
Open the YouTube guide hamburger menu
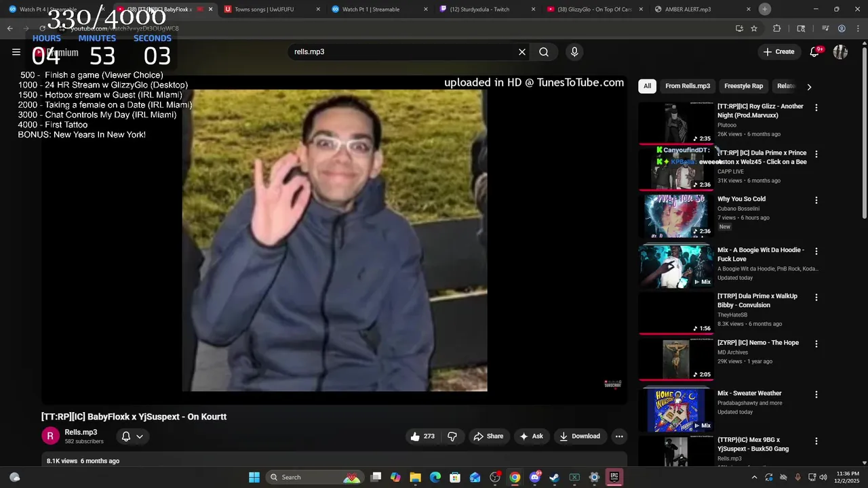point(16,52)
